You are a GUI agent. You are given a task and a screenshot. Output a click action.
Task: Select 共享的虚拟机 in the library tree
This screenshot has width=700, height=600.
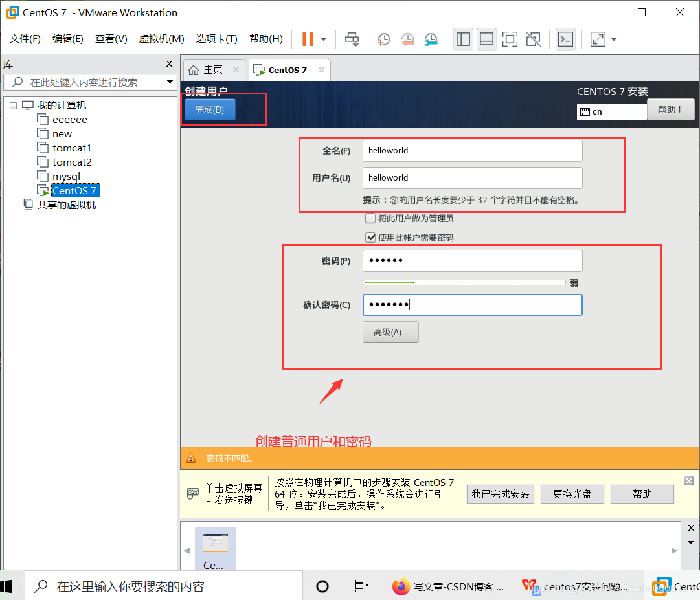(67, 205)
